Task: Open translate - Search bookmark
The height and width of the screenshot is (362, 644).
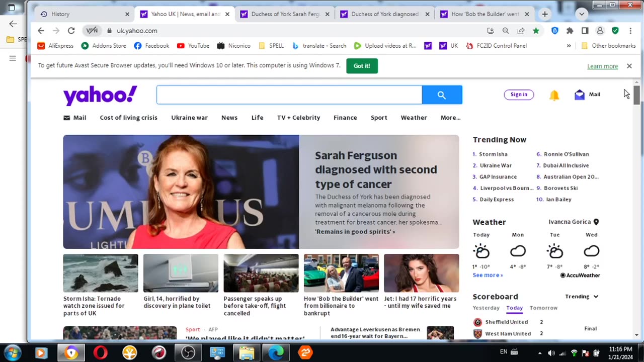Action: point(319,46)
